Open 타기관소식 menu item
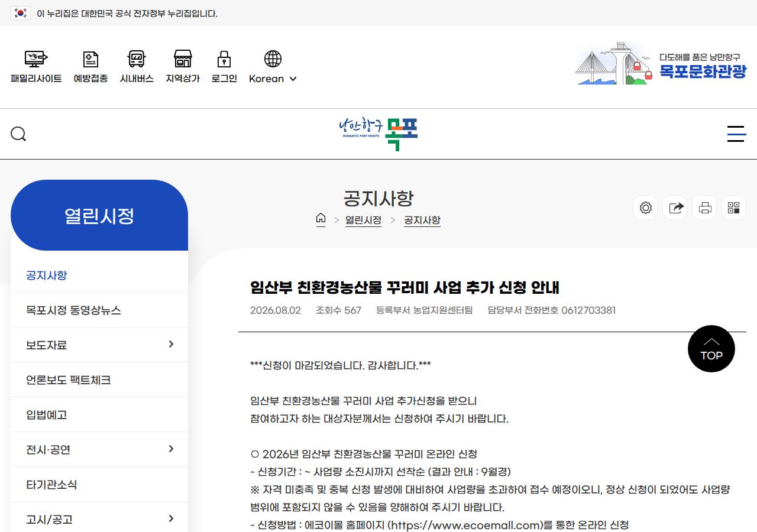757x532 pixels. point(99,485)
